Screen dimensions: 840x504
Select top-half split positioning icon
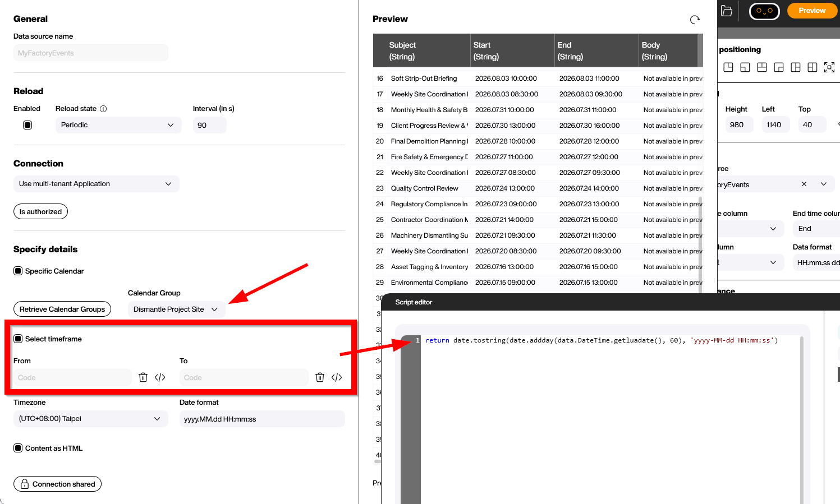[x=762, y=67]
